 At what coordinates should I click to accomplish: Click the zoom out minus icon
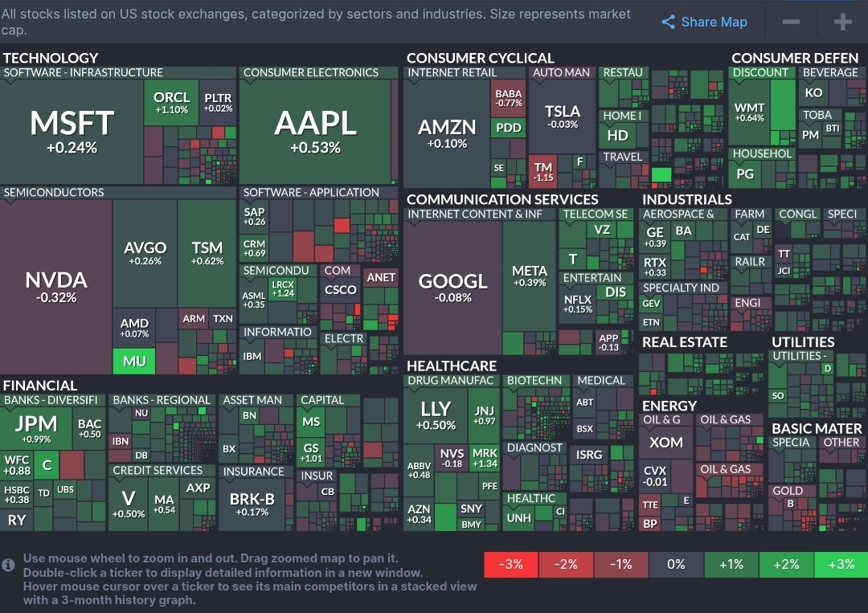coord(791,22)
